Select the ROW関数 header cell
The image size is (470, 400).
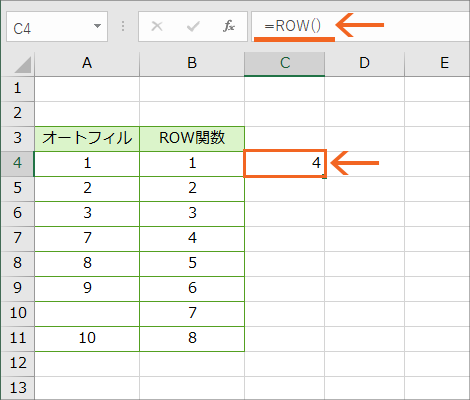click(x=192, y=139)
